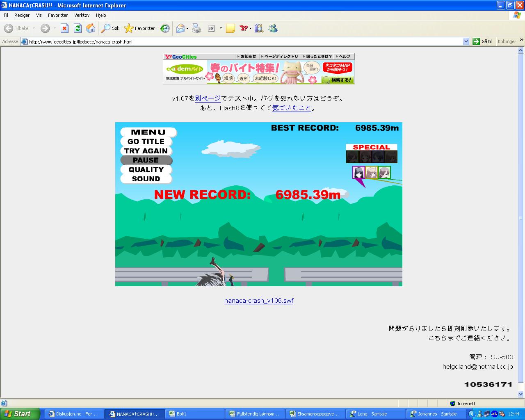This screenshot has width=525, height=420.
Task: Open the MSN Messenger tray icon
Action: click(x=480, y=414)
